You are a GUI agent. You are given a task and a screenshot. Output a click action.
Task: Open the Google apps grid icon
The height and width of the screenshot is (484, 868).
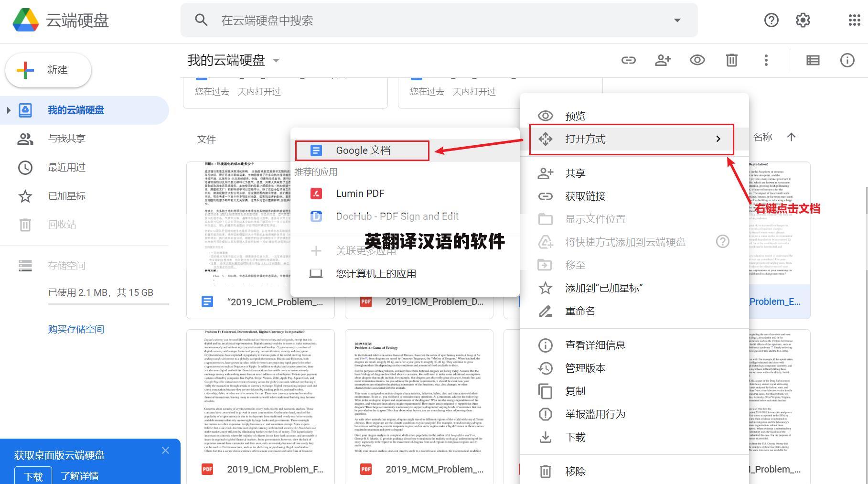(854, 20)
